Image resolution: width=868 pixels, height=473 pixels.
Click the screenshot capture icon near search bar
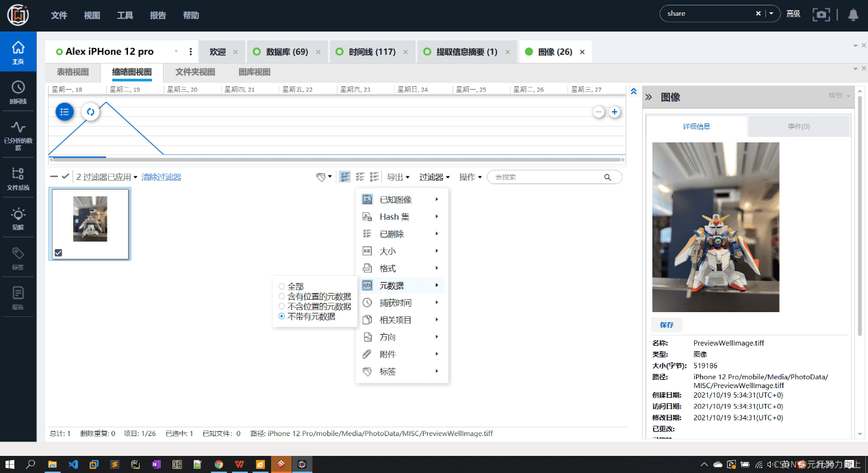(x=821, y=13)
